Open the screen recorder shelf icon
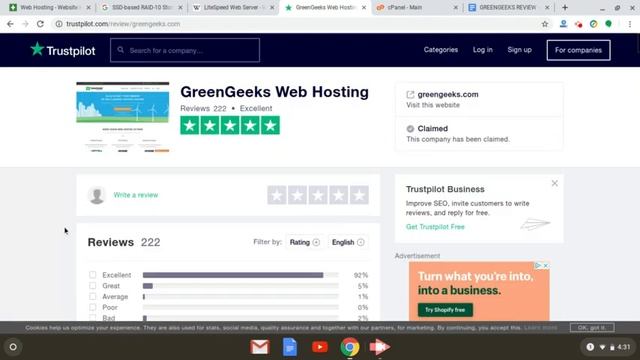This screenshot has width=640, height=360. pos(380,347)
